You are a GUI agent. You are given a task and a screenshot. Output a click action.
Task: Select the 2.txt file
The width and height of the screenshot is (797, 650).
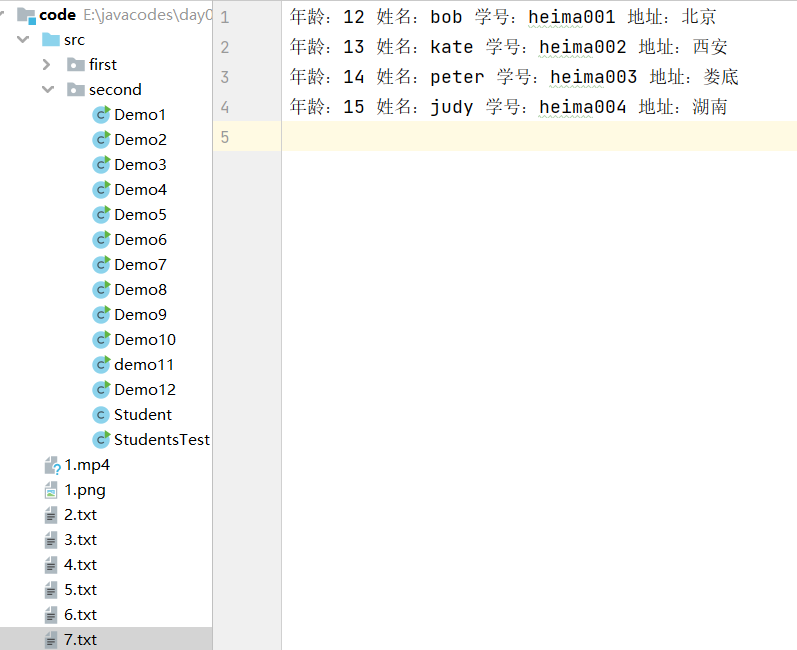click(x=80, y=515)
